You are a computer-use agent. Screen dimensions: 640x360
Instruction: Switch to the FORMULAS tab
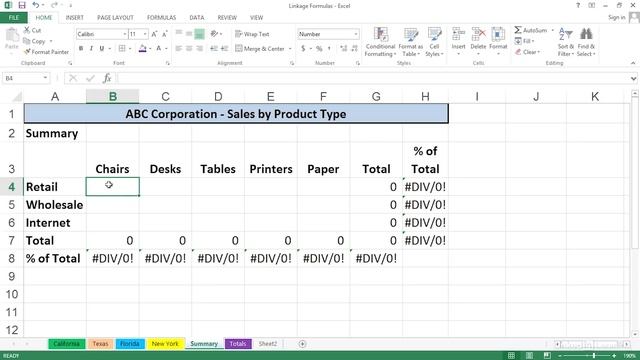click(x=161, y=18)
